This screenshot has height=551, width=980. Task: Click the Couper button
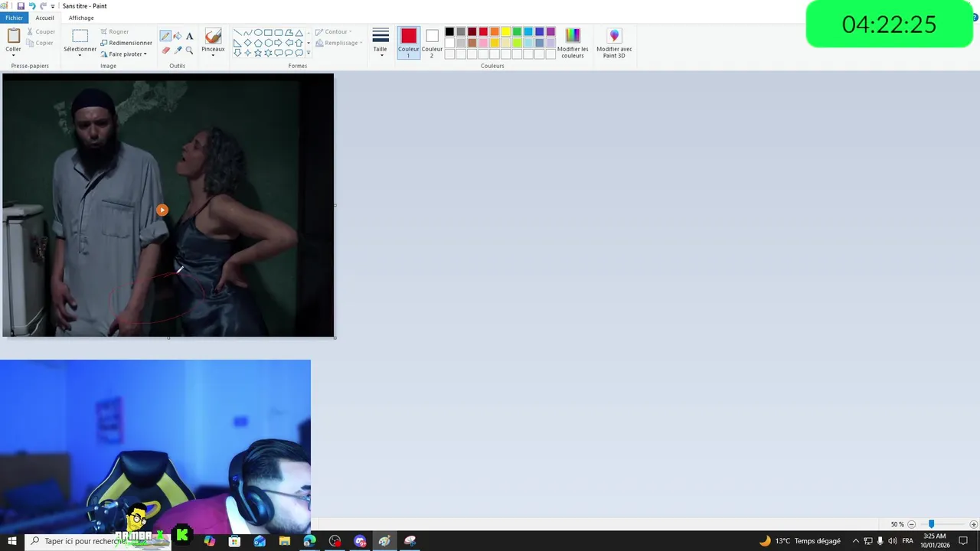[x=41, y=32]
